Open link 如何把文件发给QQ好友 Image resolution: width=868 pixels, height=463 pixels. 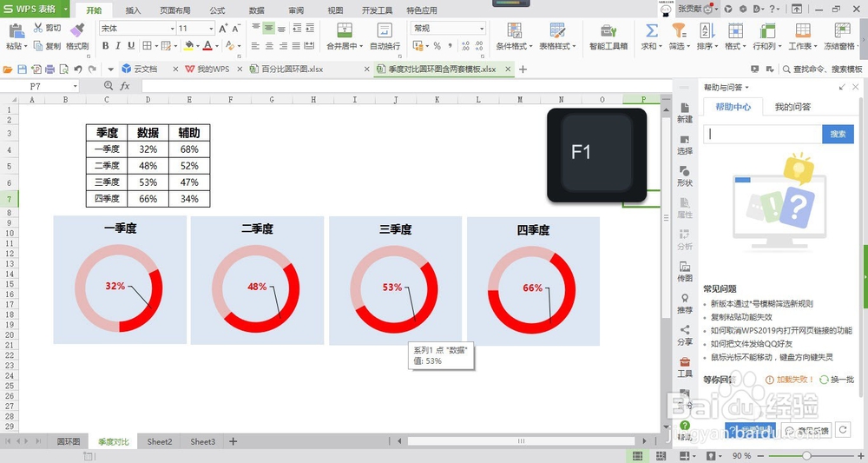[752, 343]
